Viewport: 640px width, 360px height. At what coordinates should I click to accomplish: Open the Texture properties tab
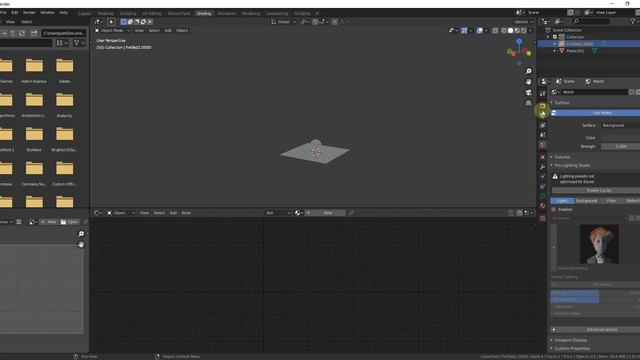[542, 218]
